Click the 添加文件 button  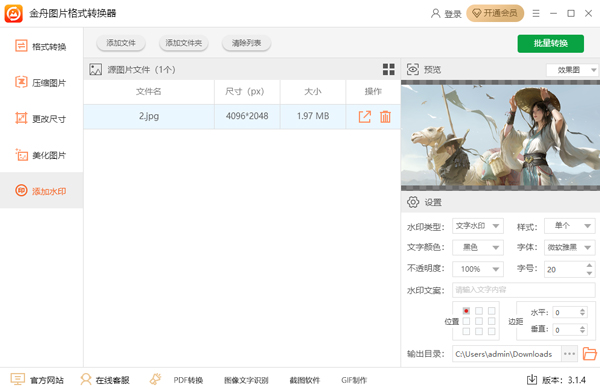tap(121, 43)
